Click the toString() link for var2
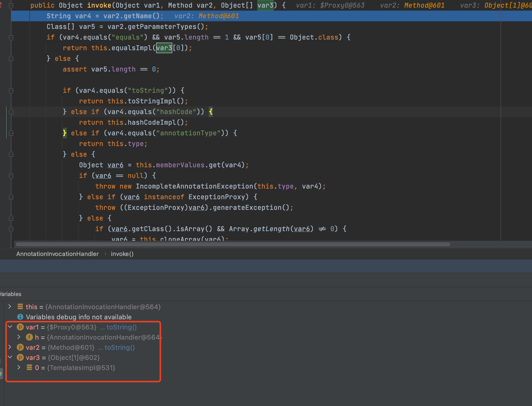The height and width of the screenshot is (406, 532). (119, 347)
